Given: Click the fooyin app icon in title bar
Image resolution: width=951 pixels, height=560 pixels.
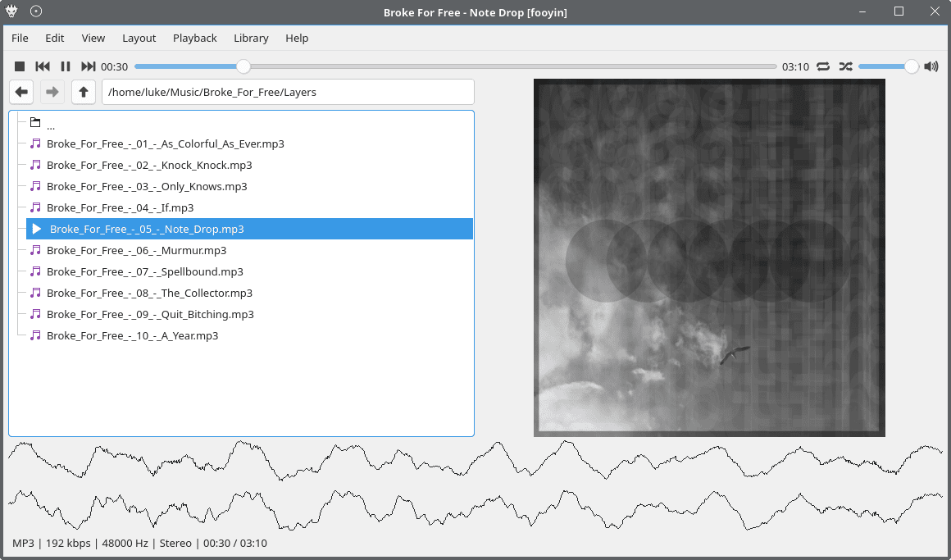Looking at the screenshot, I should (x=11, y=11).
